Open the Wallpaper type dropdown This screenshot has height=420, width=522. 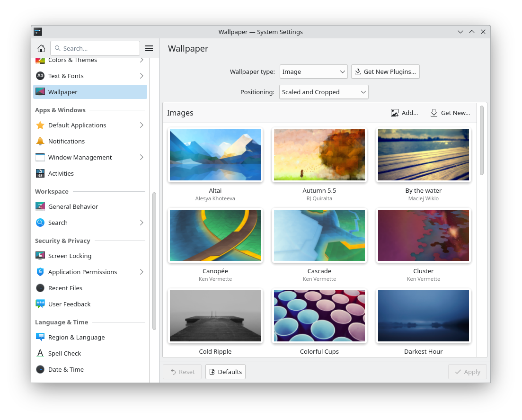click(x=313, y=71)
